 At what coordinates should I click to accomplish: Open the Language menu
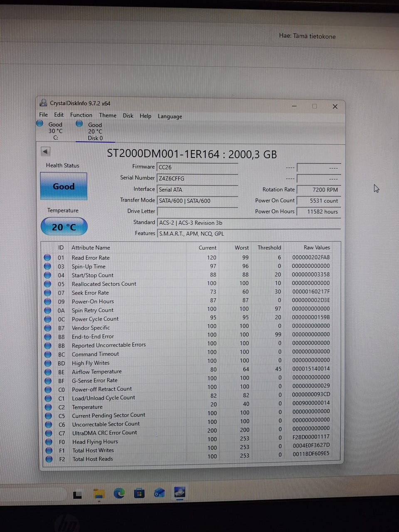[x=170, y=116]
